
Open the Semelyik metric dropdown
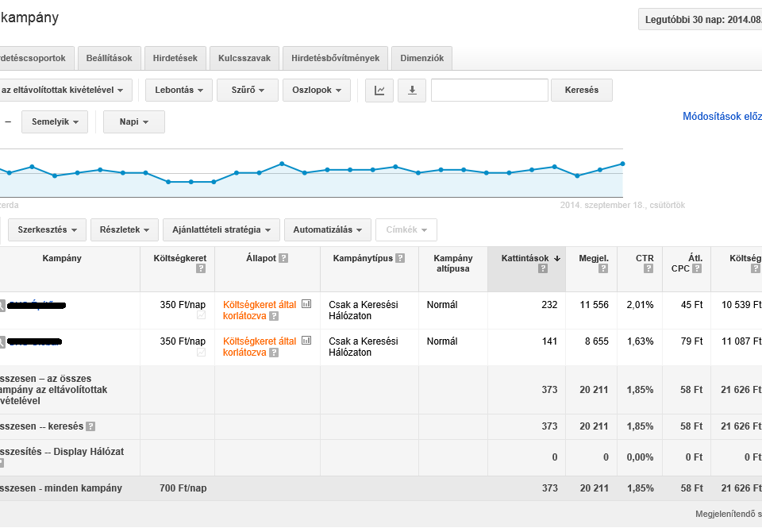point(55,122)
